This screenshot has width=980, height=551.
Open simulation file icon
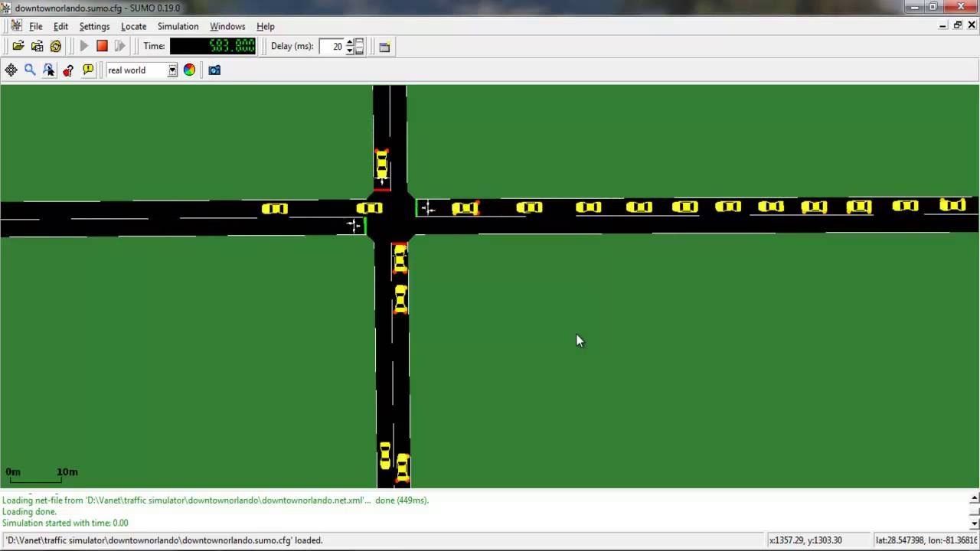pyautogui.click(x=18, y=47)
